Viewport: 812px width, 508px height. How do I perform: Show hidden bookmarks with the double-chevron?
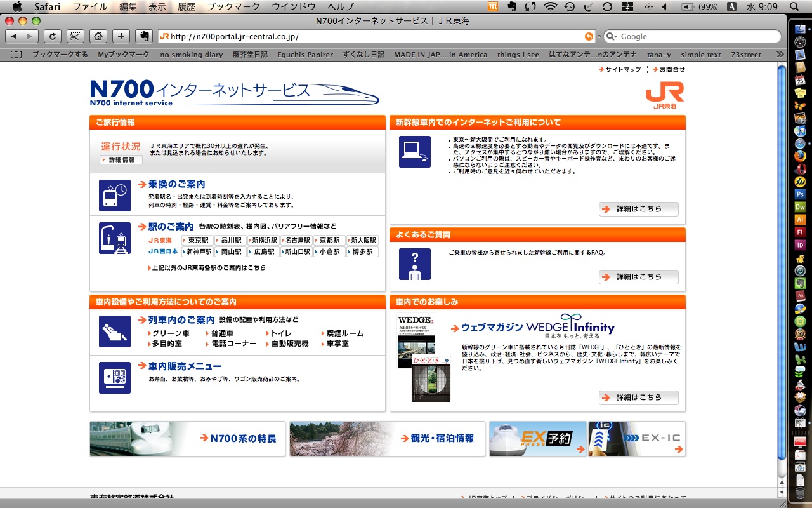[780, 55]
